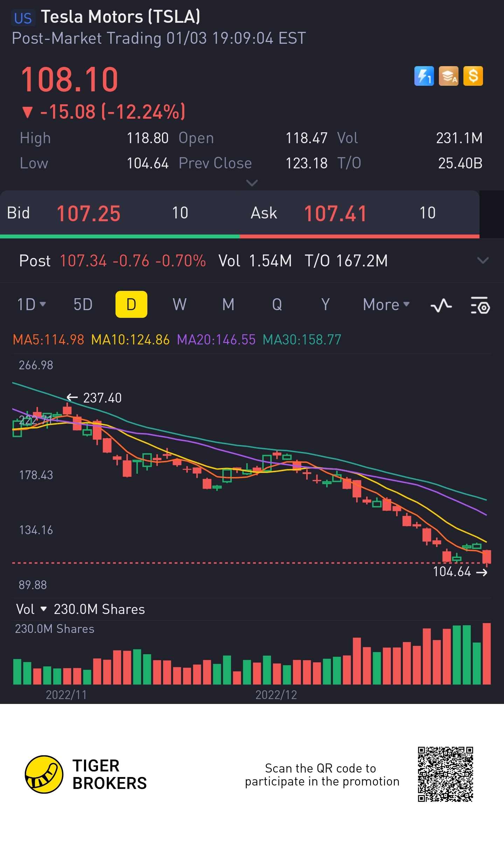The width and height of the screenshot is (504, 845).
Task: Tap the blue lightning quick-trade icon
Action: click(x=424, y=76)
